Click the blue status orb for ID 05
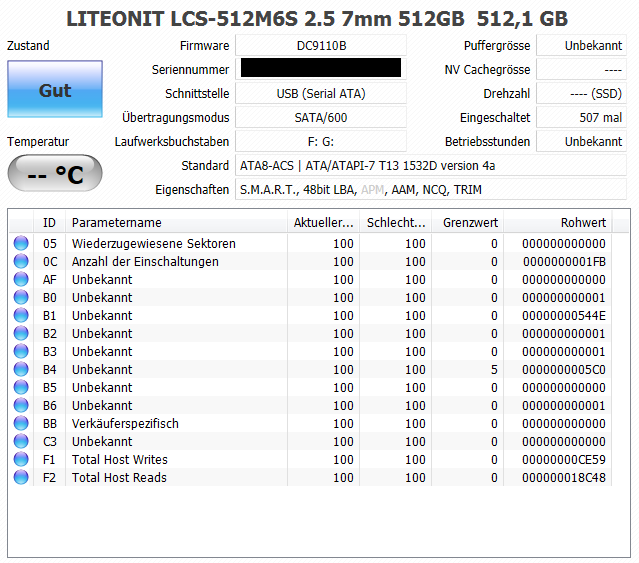The image size is (639, 563). [x=21, y=243]
